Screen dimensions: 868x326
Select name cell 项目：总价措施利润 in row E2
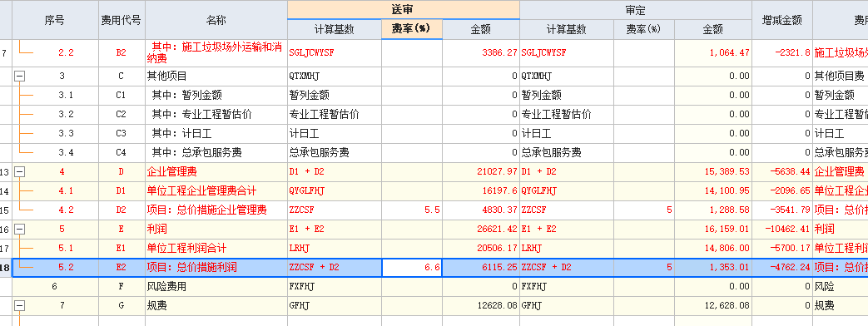216,268
